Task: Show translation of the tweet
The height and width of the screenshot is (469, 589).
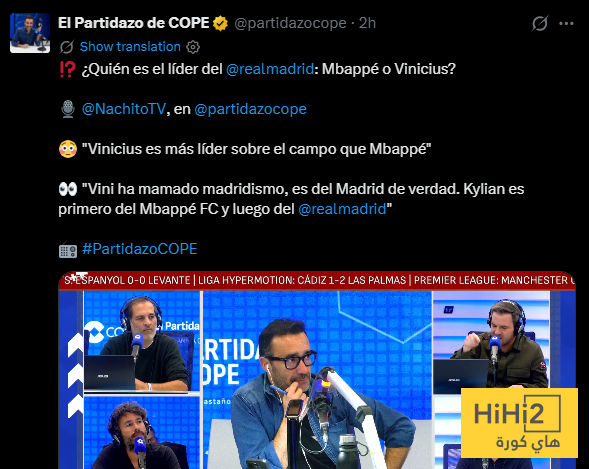Action: (130, 47)
